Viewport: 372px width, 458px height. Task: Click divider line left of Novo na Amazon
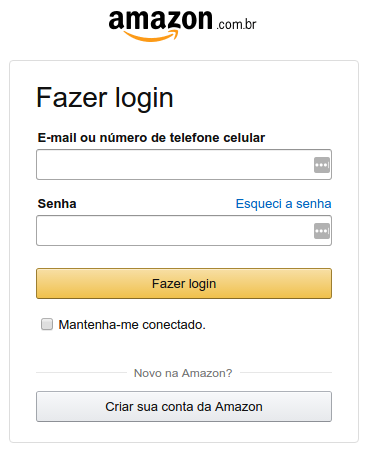pyautogui.click(x=81, y=373)
